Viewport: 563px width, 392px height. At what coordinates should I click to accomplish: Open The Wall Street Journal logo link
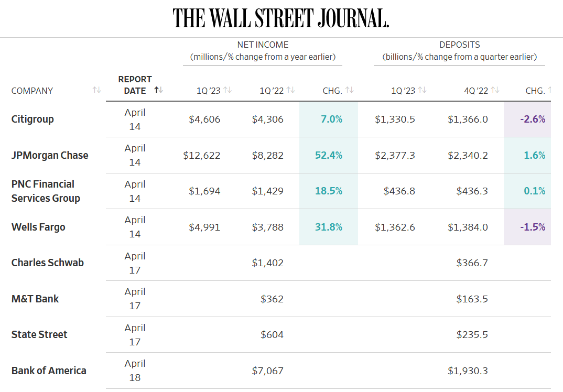(x=281, y=18)
